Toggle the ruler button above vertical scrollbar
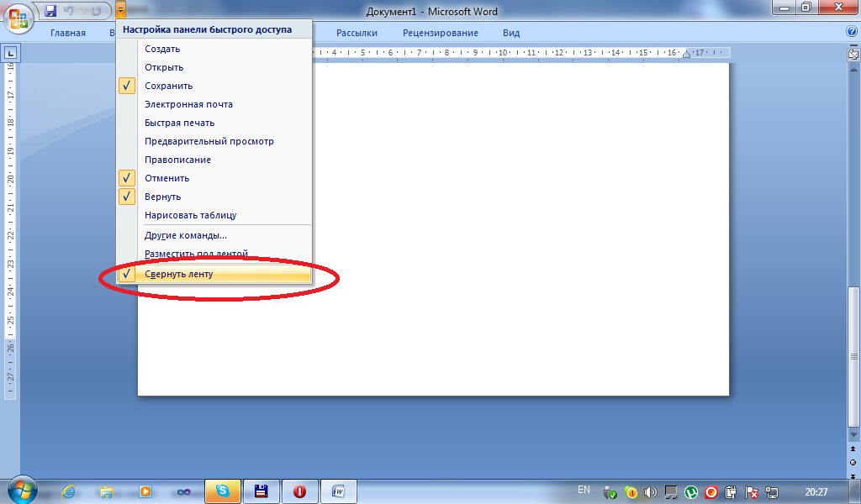The image size is (861, 504). tap(853, 54)
